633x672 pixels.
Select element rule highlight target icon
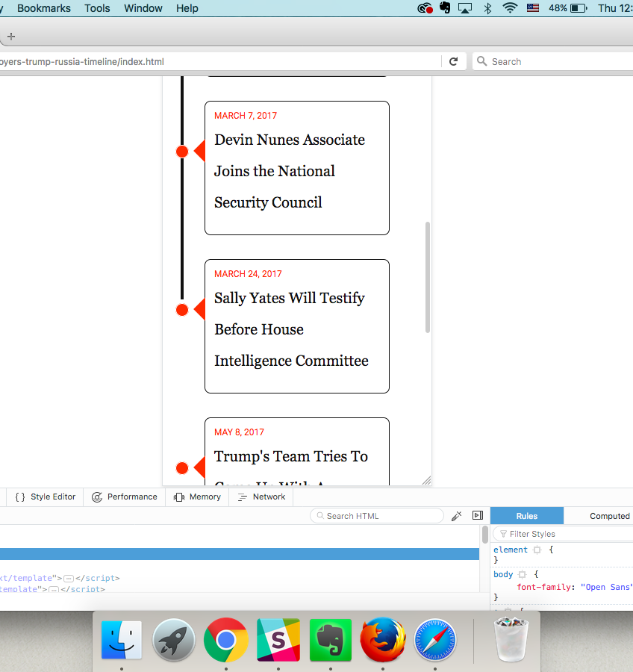[x=537, y=550]
